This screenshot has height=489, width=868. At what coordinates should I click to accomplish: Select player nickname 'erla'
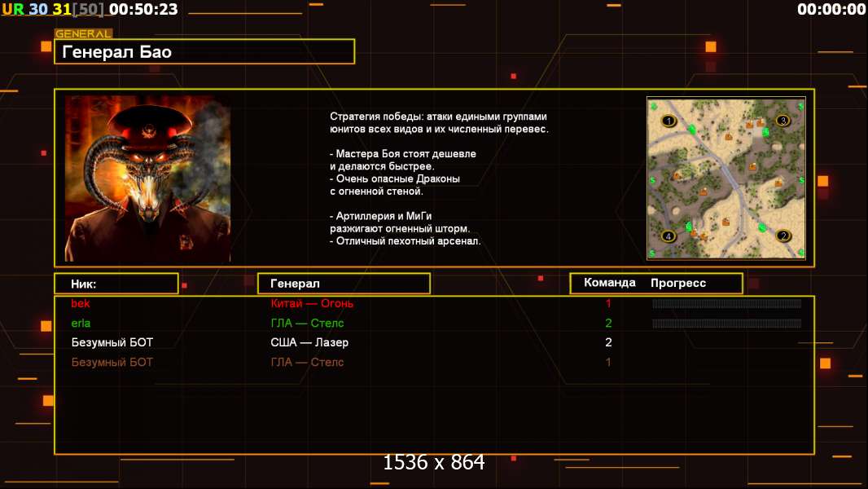(81, 324)
